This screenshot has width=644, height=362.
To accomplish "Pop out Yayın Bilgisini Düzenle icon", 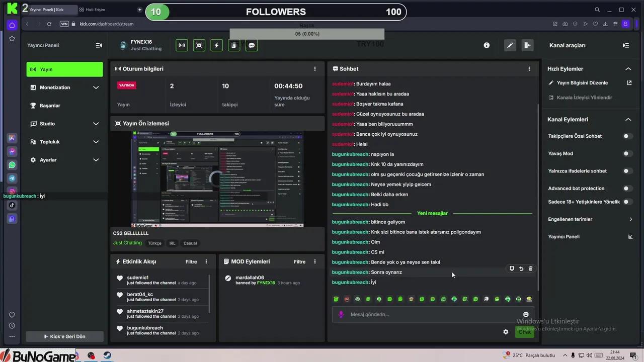I will (x=629, y=83).
